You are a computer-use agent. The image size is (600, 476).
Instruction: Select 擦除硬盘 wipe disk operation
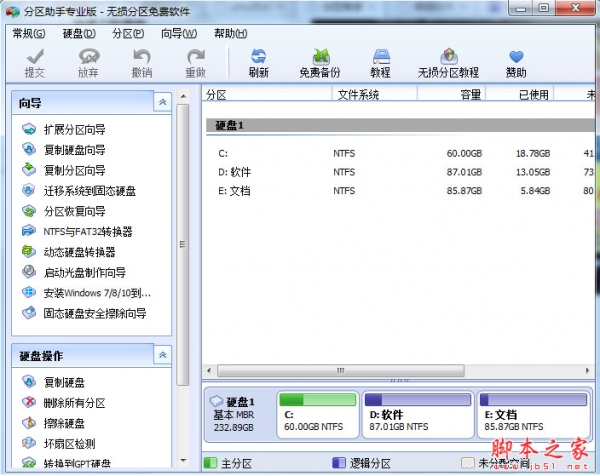coord(53,423)
